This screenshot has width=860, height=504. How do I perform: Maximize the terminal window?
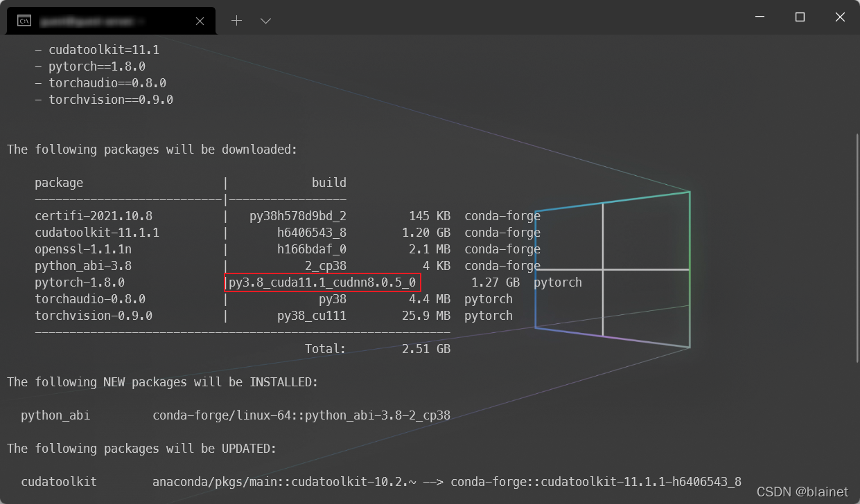click(800, 17)
